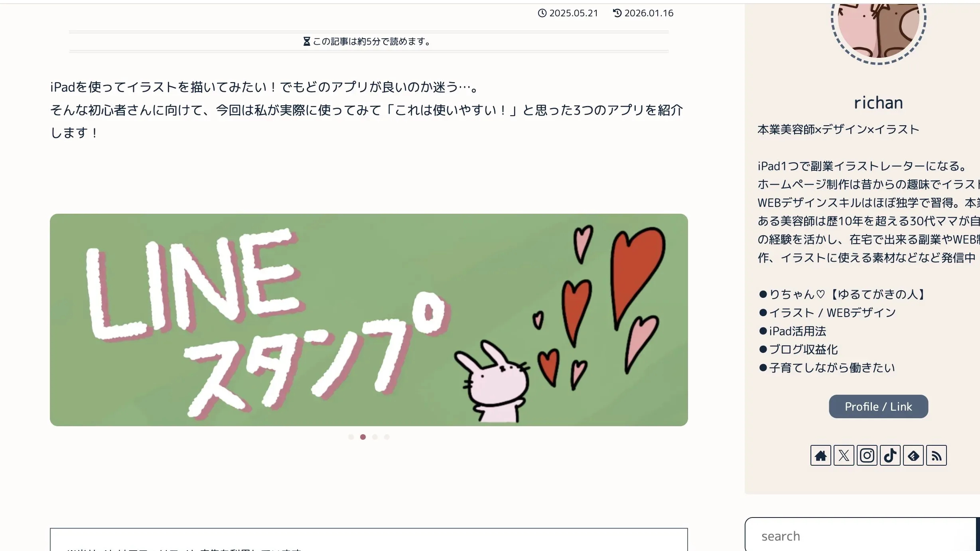Open the LINE スタンプ banner slide
Image resolution: width=980 pixels, height=551 pixels.
coord(369,320)
